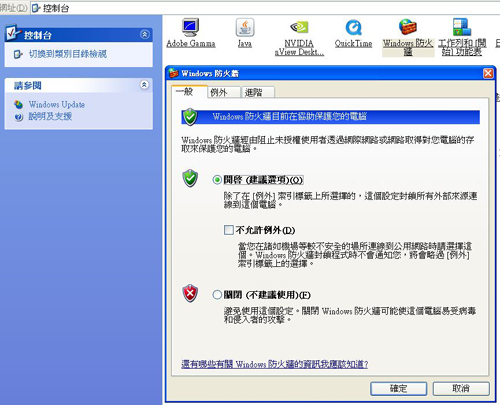Close the Windows 防火牆 dialog

click(488, 73)
